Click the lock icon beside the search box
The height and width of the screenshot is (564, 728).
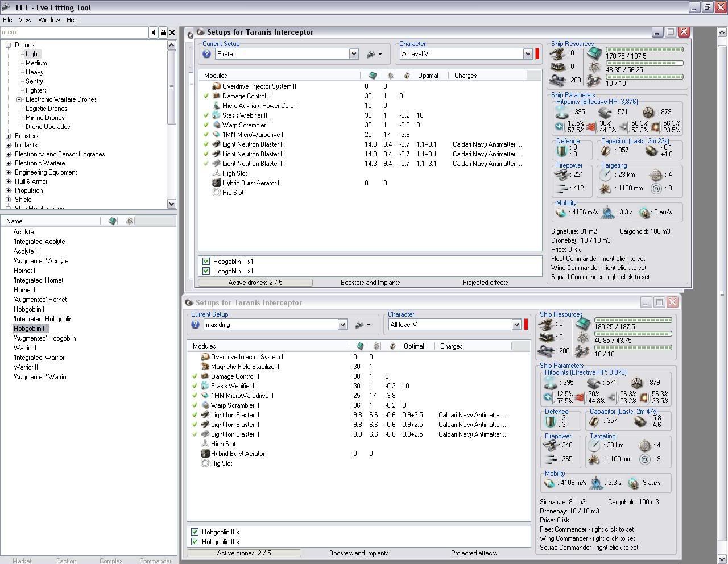pyautogui.click(x=163, y=32)
